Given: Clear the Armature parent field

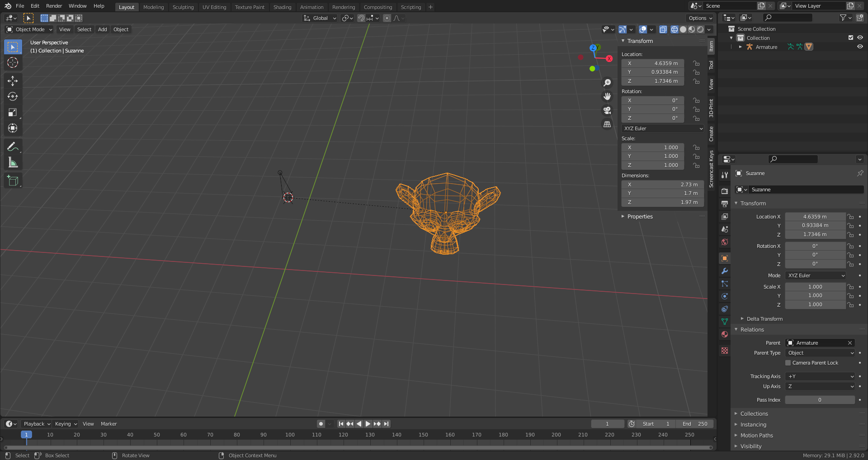Looking at the screenshot, I should point(850,343).
